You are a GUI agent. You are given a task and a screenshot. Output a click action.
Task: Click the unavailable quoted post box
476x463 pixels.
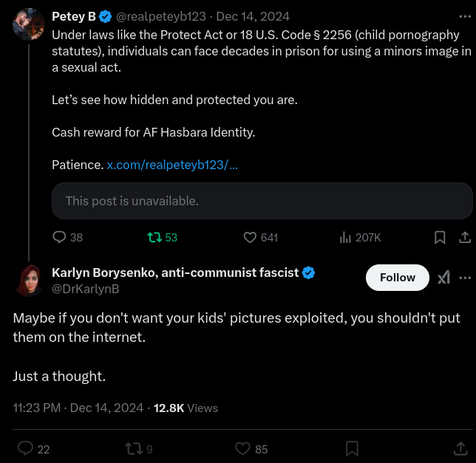262,200
